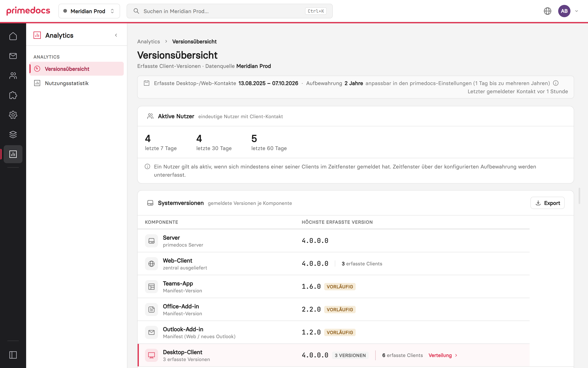Click the 'letzte 7 Tage' user count

[161, 142]
